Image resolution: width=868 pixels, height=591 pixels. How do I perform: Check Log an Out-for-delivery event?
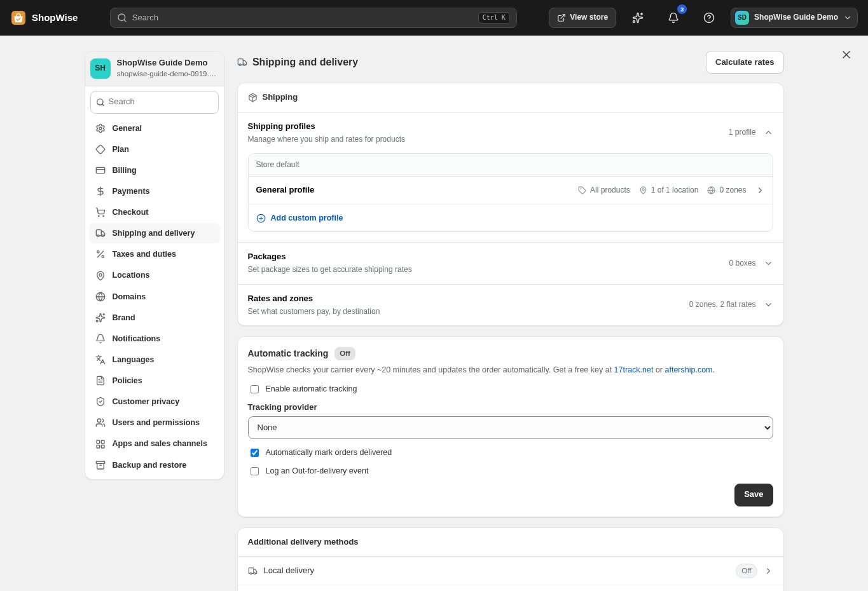tap(254, 471)
